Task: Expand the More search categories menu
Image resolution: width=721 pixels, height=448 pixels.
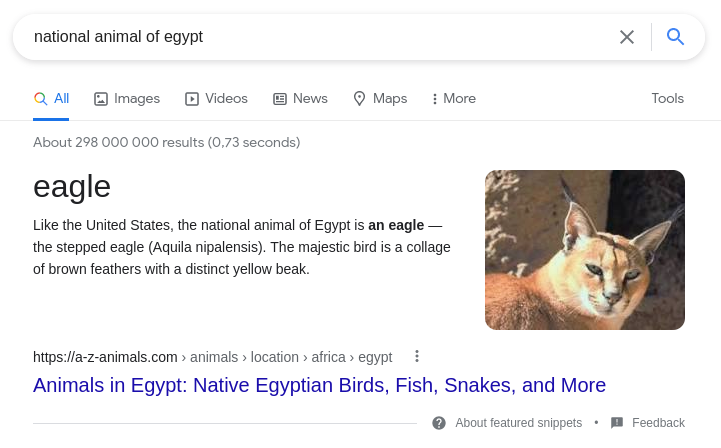Action: click(x=454, y=98)
